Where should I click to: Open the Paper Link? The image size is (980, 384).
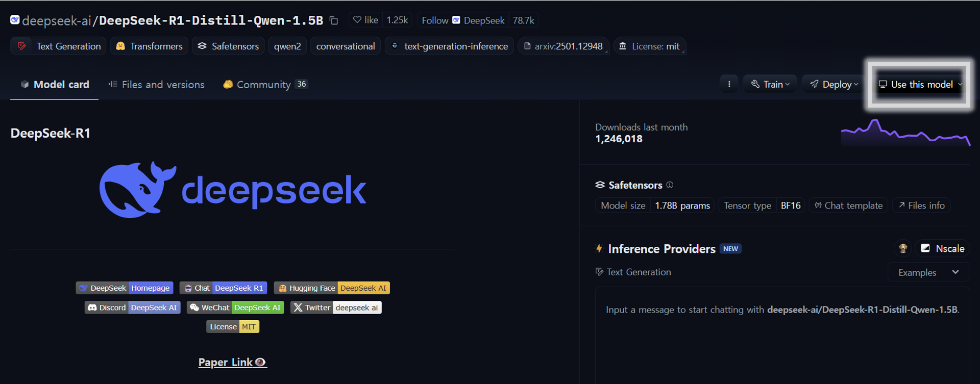click(x=232, y=362)
